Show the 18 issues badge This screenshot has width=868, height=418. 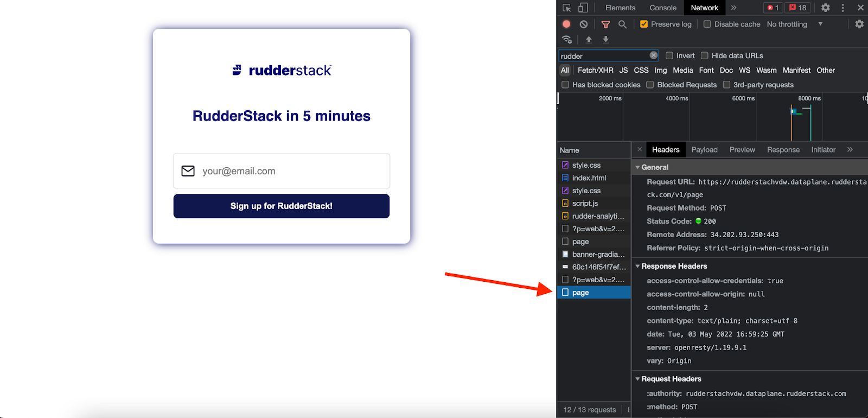[x=798, y=8]
